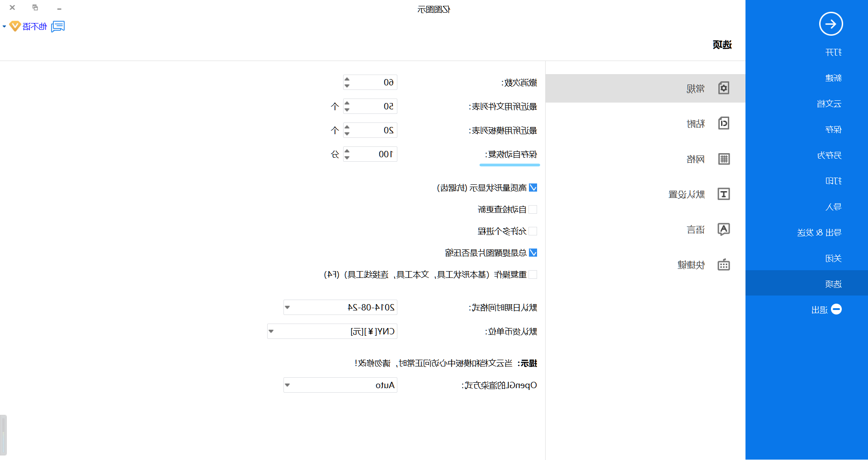Enable 重复操作 (F4) checkbox

[533, 274]
